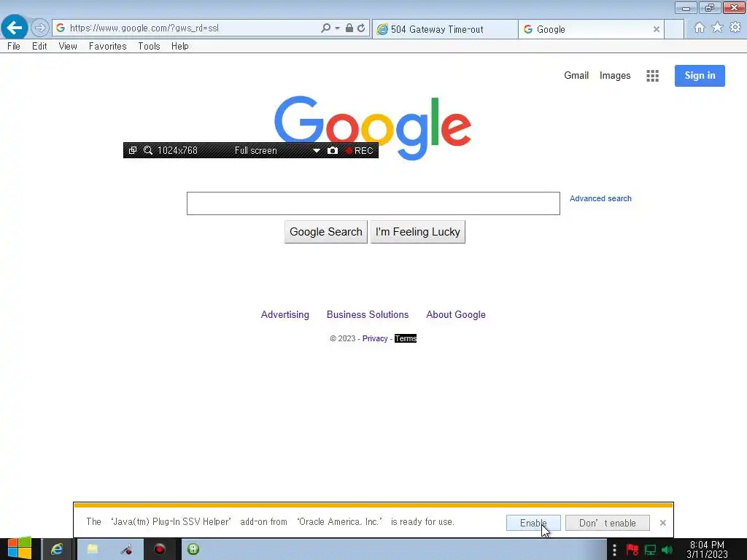
Task: Open the About Google link
Action: [456, 315]
